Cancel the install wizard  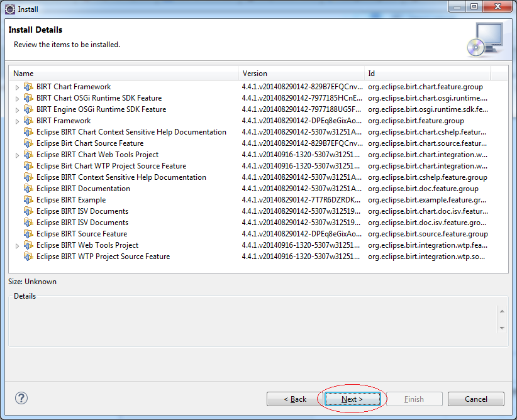point(475,399)
